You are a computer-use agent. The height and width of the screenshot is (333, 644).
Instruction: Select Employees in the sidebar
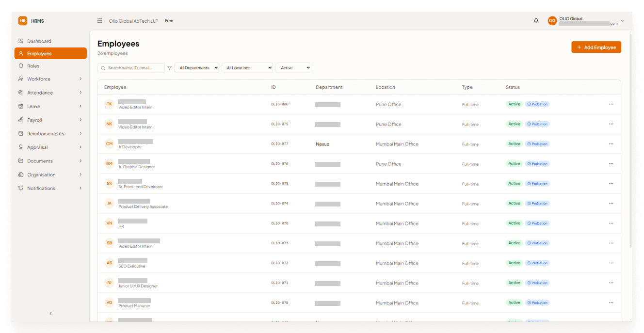[x=50, y=53]
